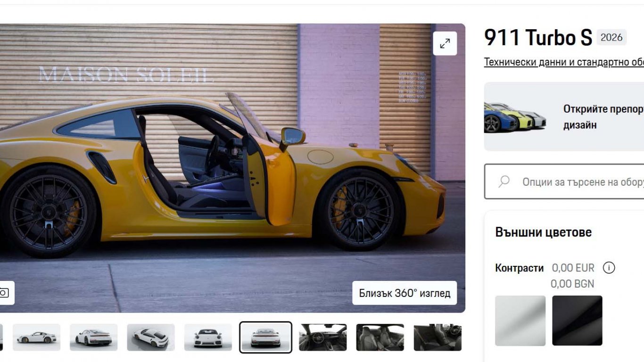
Task: Click the 2026 model year badge
Action: (x=611, y=37)
